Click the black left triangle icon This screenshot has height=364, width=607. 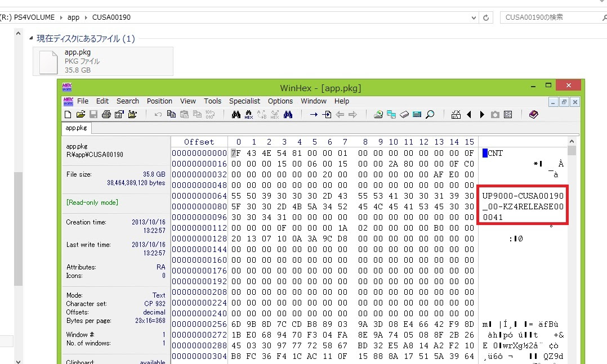point(469,115)
